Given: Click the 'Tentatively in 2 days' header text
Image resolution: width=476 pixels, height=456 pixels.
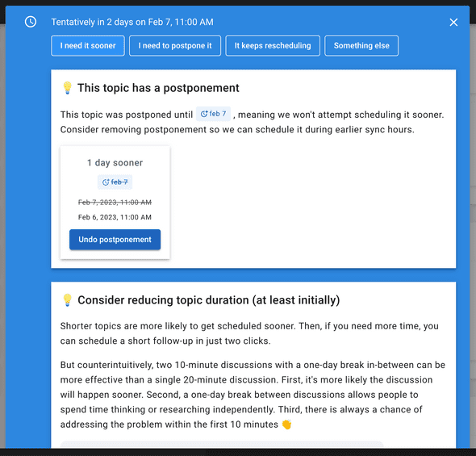Looking at the screenshot, I should pyautogui.click(x=132, y=22).
